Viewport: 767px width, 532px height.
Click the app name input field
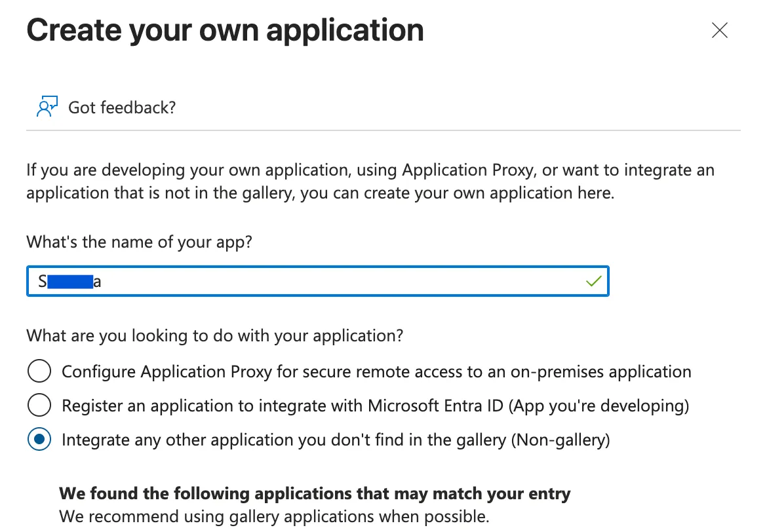pos(318,281)
